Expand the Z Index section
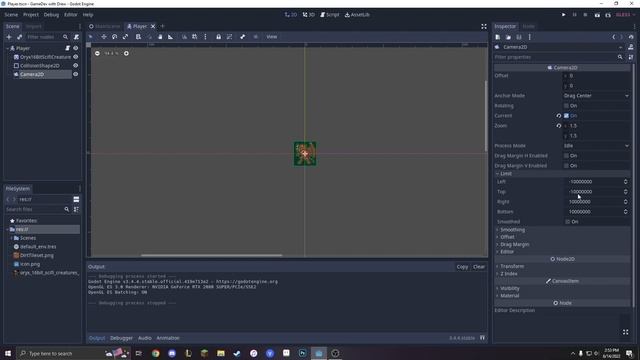The height and width of the screenshot is (360, 640). 562,273
